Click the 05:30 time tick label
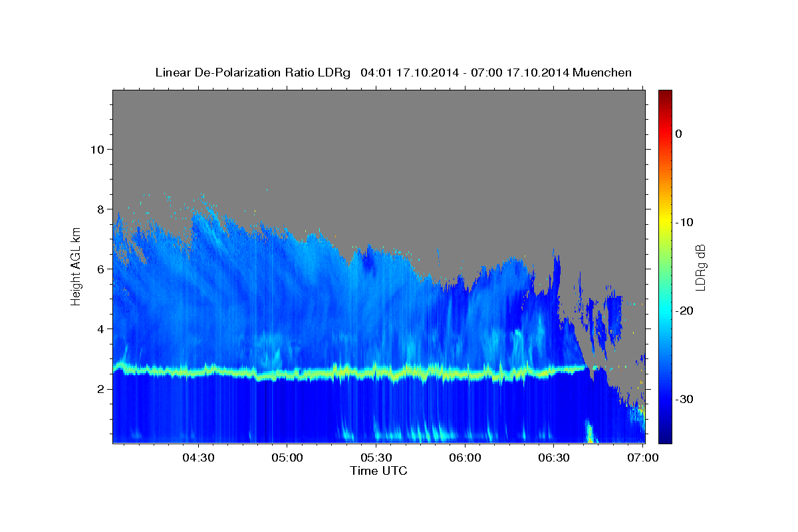This screenshot has height=532, width=798. [x=376, y=458]
